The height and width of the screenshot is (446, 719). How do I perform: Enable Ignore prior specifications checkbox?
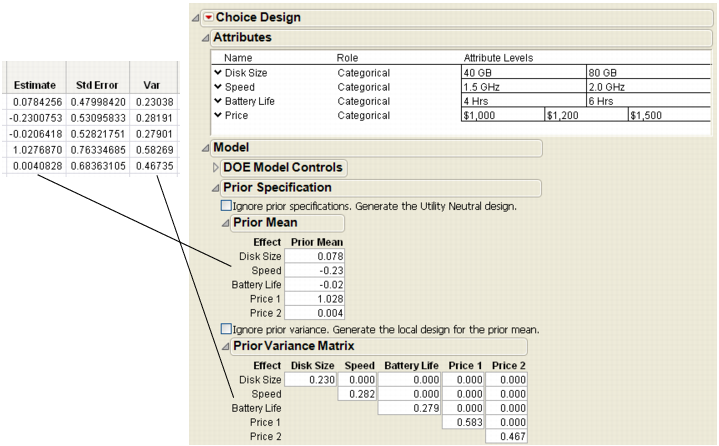[225, 205]
